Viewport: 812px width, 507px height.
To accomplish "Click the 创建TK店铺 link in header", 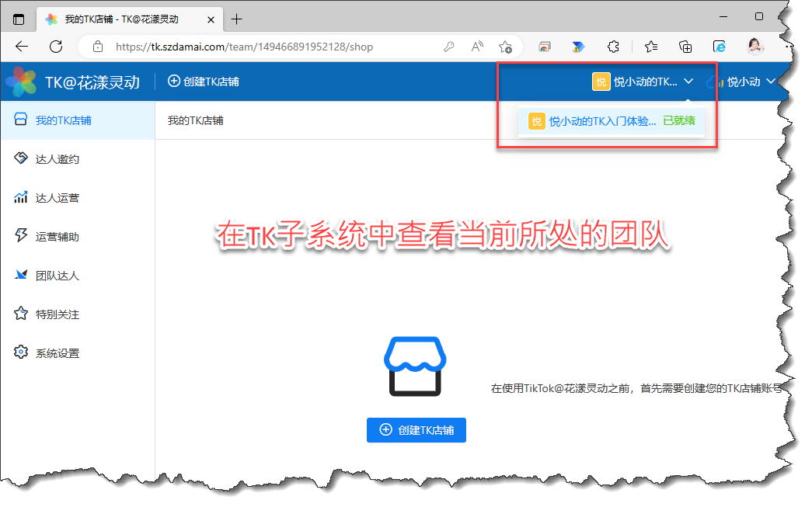I will tap(203, 82).
